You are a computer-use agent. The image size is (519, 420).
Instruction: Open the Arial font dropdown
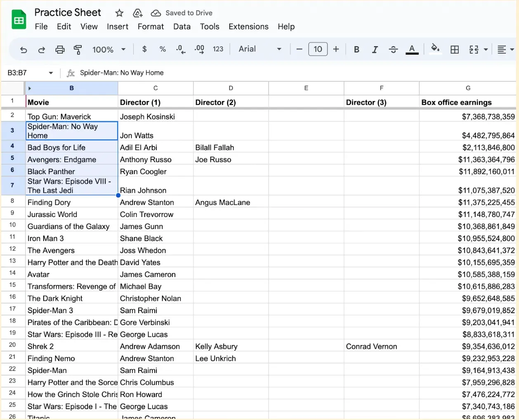point(260,49)
